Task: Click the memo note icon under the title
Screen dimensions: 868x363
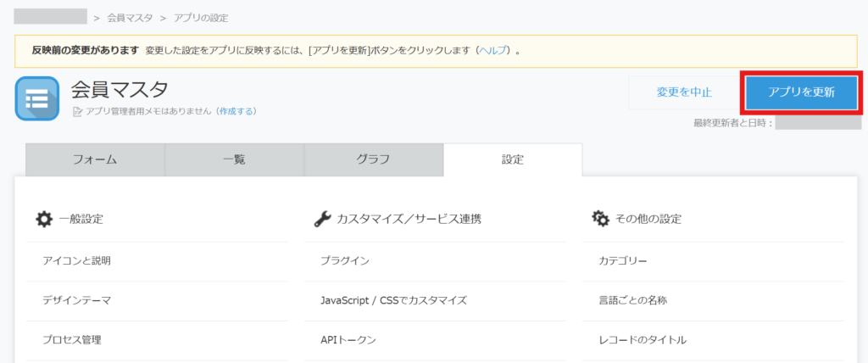Action: pyautogui.click(x=78, y=111)
